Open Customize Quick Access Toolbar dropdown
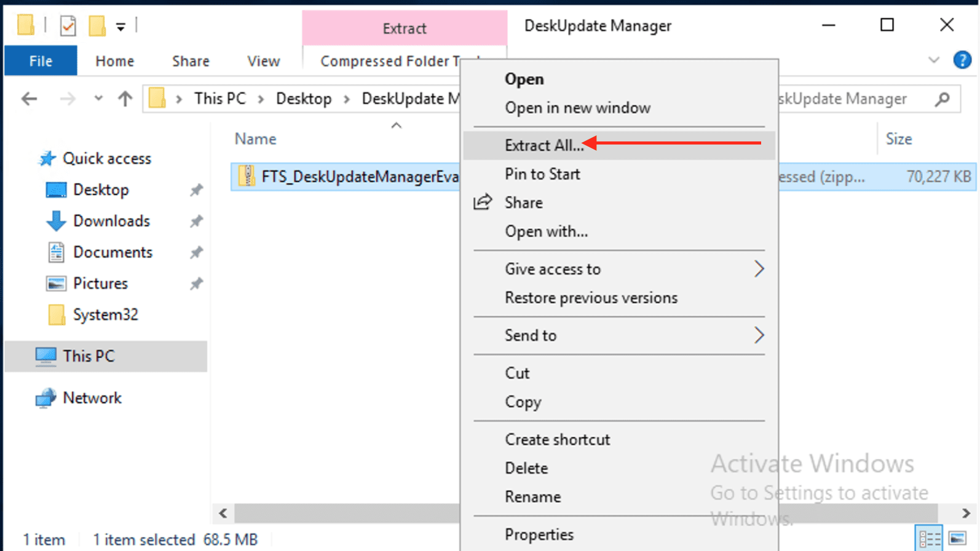Viewport: 980px width, 551px height. tap(121, 26)
